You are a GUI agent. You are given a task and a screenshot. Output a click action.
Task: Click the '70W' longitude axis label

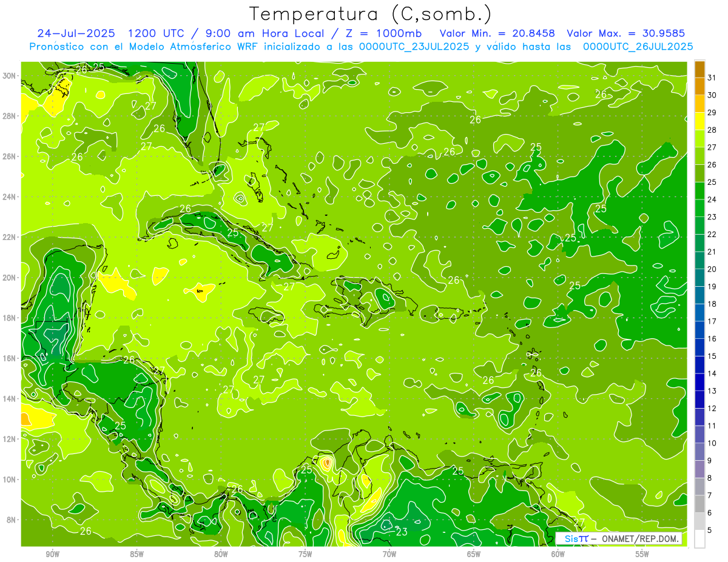coord(389,554)
